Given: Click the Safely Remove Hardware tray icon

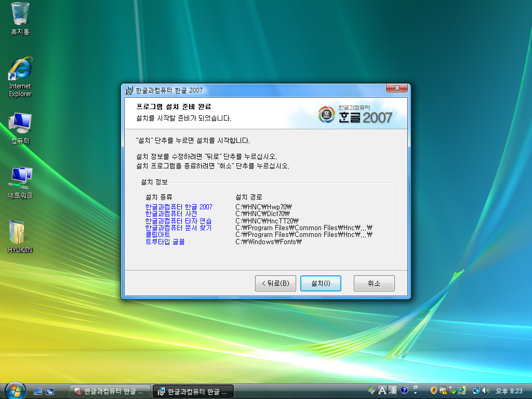Looking at the screenshot, I should click(452, 391).
